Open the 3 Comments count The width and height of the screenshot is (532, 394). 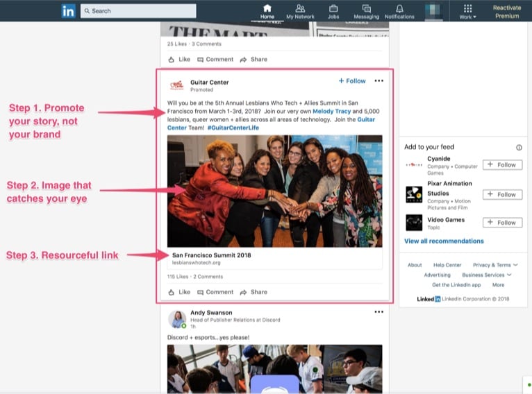(206, 44)
